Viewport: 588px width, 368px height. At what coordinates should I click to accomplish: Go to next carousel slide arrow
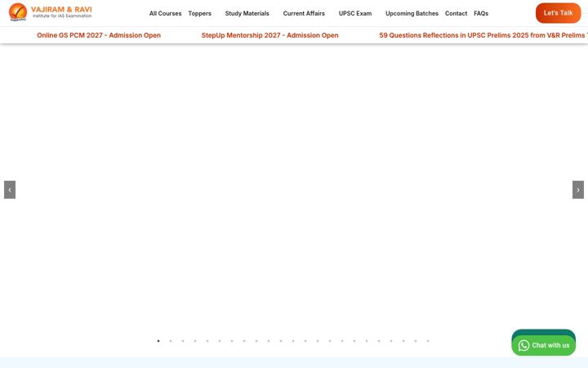click(x=578, y=190)
